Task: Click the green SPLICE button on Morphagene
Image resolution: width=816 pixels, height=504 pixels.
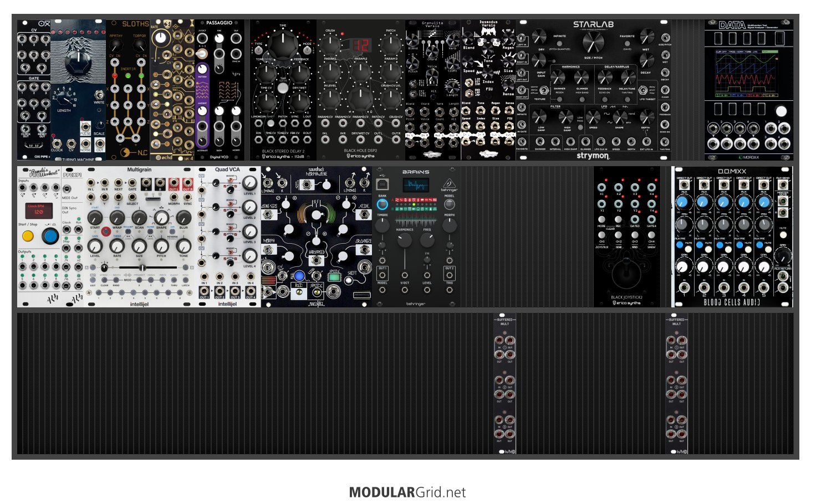Action: click(334, 276)
